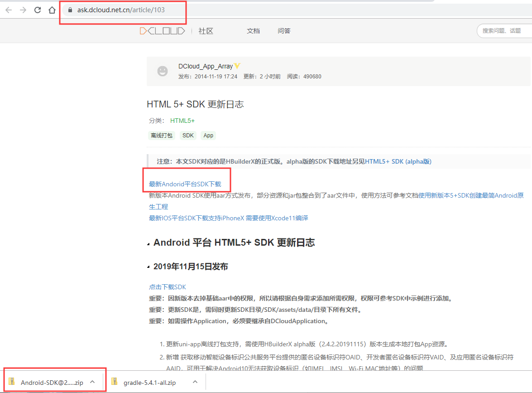The height and width of the screenshot is (393, 532).
Task: Select the SDK tag
Action: [x=188, y=136]
